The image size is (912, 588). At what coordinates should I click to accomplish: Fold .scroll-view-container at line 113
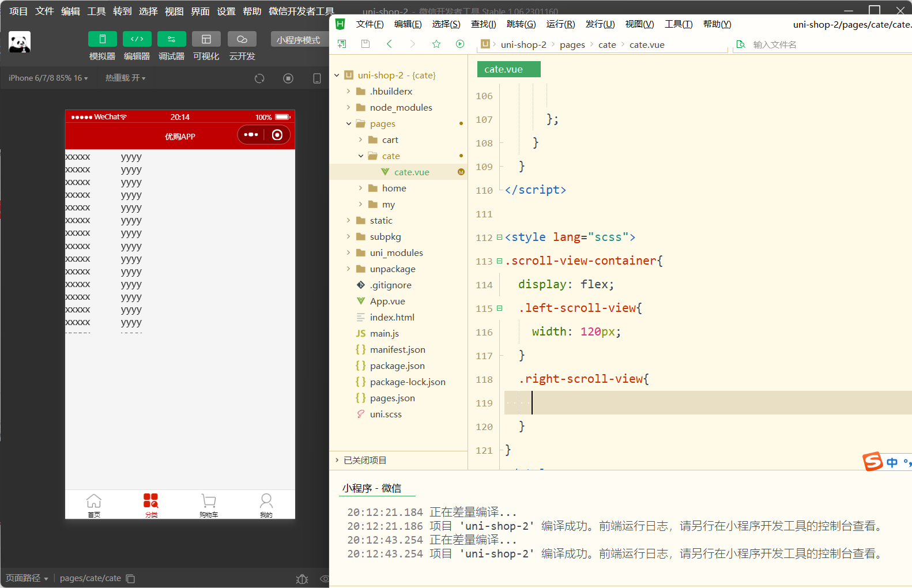click(499, 261)
